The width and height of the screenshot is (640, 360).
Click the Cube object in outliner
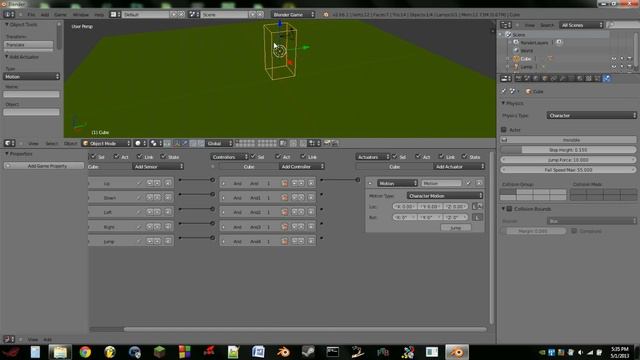[x=526, y=59]
